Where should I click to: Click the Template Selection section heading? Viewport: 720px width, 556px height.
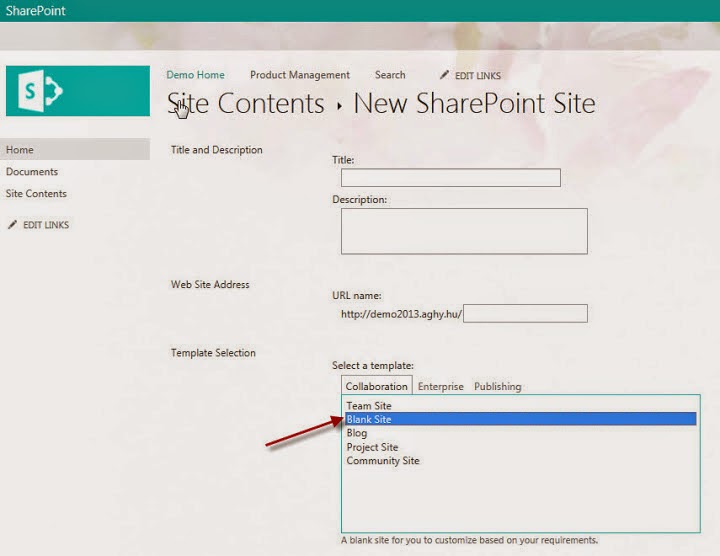click(x=213, y=353)
